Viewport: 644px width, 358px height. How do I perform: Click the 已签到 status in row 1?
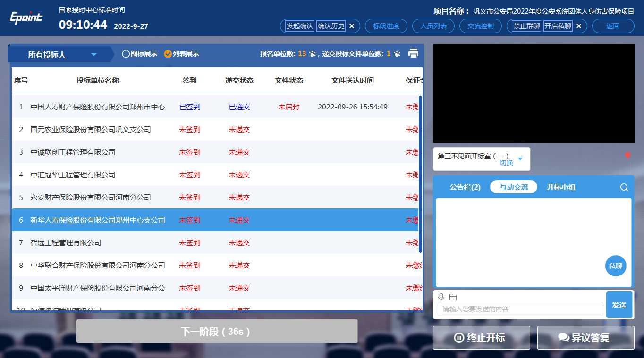tap(190, 107)
